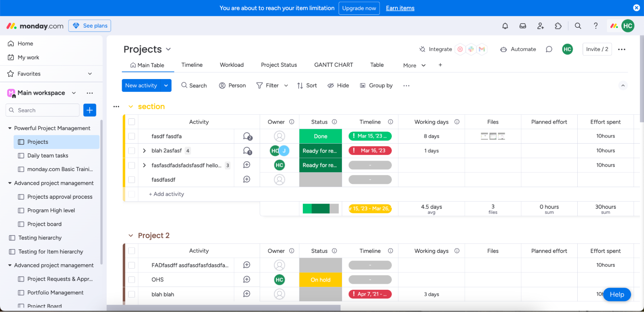Viewport: 644px width, 312px height.
Task: Click the Working days info icon in section group
Action: tap(457, 122)
